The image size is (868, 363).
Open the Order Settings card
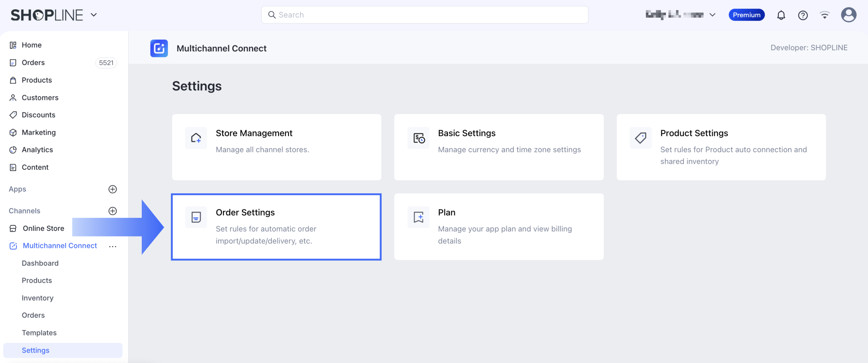[276, 227]
